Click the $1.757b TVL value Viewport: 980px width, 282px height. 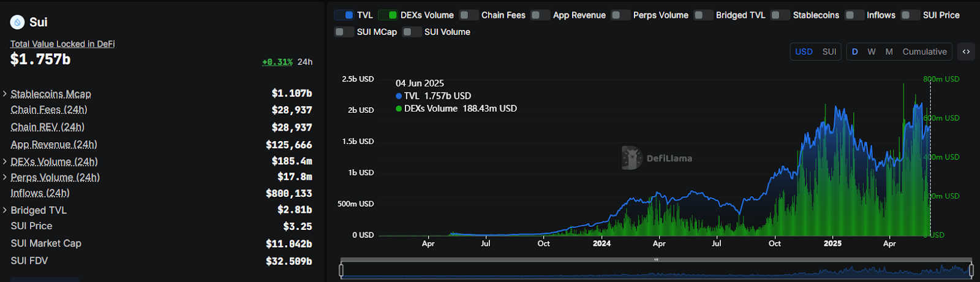[40, 59]
